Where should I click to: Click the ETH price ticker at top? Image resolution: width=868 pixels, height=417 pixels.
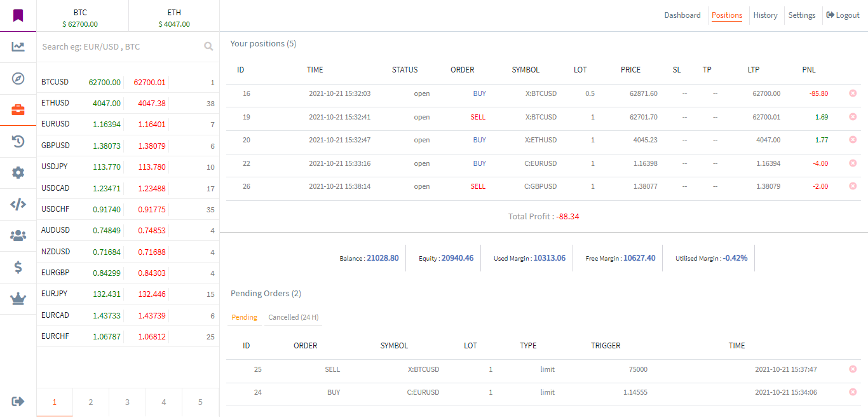point(174,18)
